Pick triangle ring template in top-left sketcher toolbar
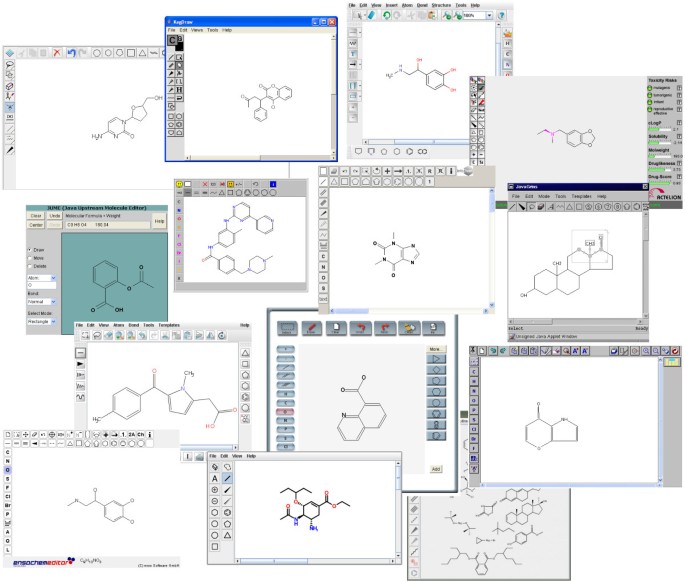The height and width of the screenshot is (582, 685). (x=142, y=53)
